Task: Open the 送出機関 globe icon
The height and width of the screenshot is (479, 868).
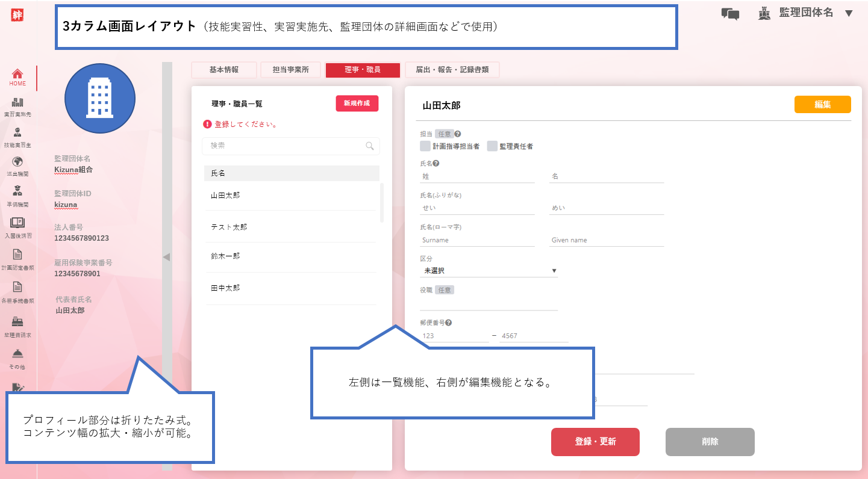Action: (17, 162)
